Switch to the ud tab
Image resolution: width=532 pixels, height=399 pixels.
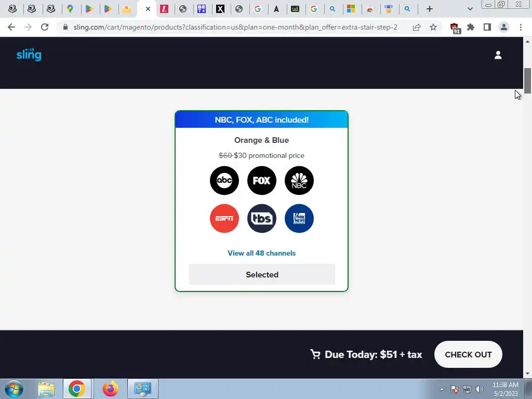tap(295, 9)
